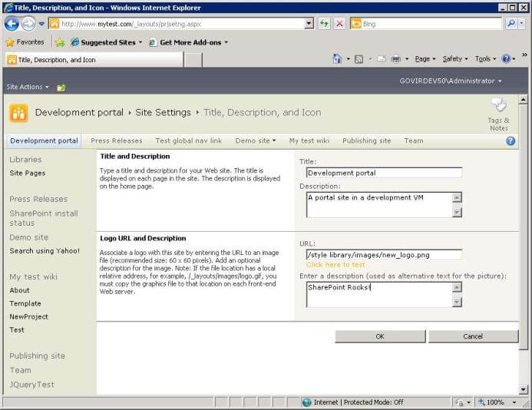
Task: Click the OK button
Action: click(x=380, y=336)
